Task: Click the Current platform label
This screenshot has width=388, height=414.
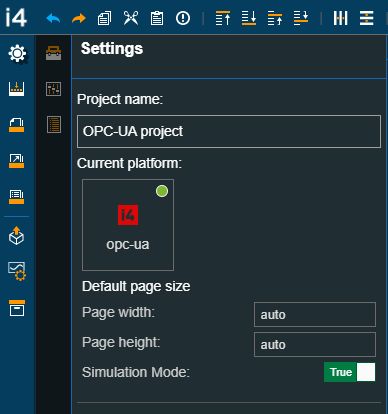Action: tap(129, 163)
